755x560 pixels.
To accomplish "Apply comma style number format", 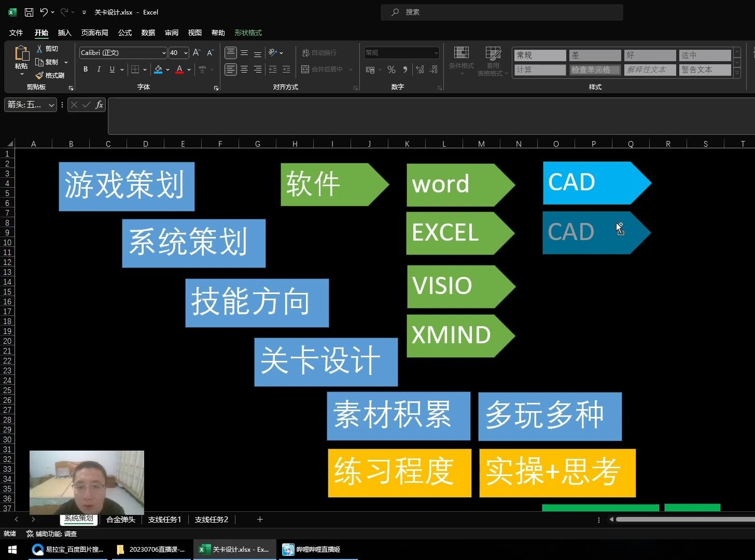I will coord(405,69).
